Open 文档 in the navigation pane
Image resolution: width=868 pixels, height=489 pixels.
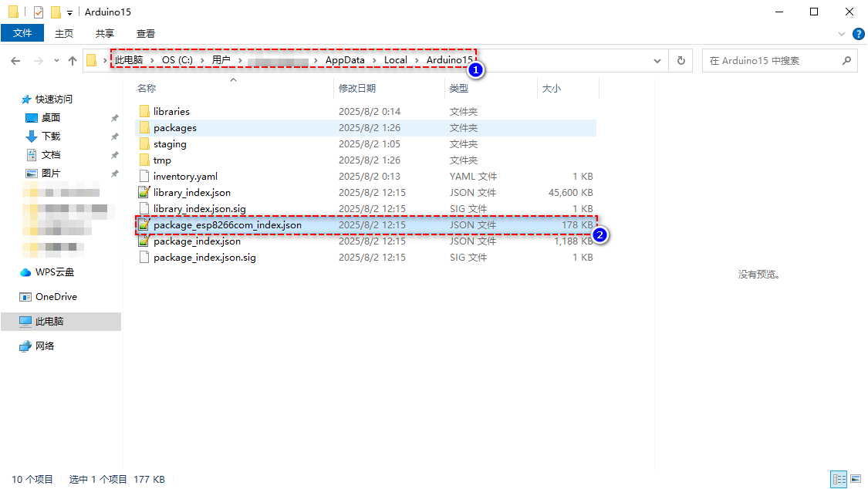click(x=51, y=155)
